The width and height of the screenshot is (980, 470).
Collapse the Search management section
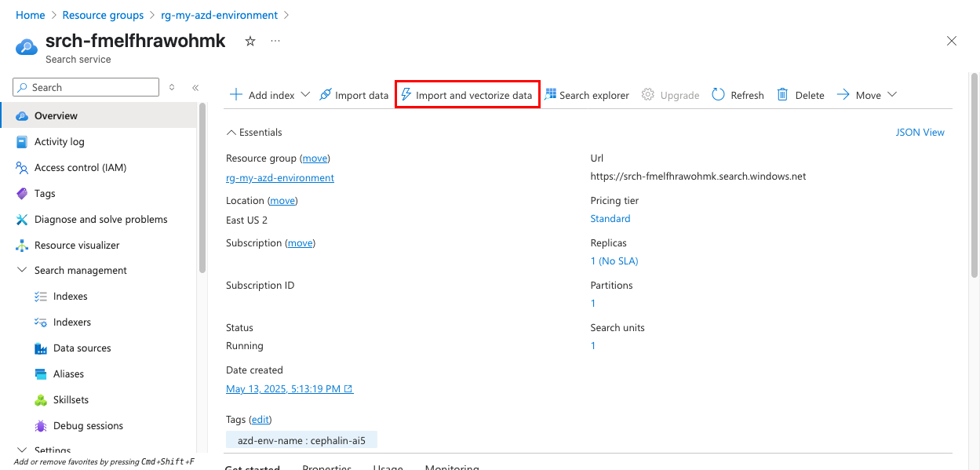(x=21, y=271)
